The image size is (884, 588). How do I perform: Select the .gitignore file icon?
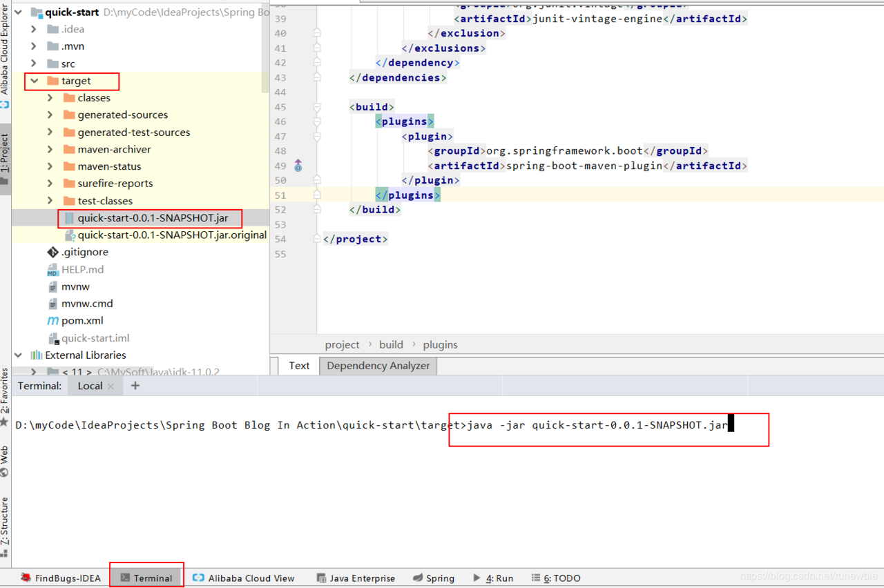click(x=52, y=253)
